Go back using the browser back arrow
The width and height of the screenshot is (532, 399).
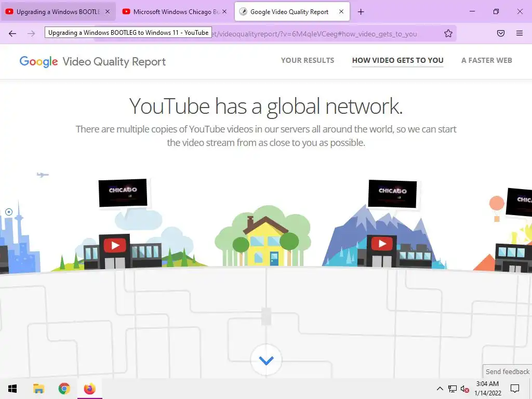(x=12, y=33)
